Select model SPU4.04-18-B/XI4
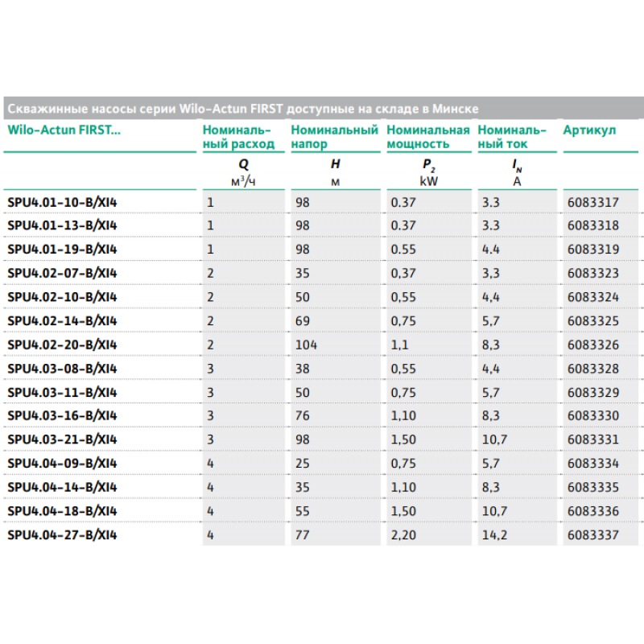 (62, 511)
